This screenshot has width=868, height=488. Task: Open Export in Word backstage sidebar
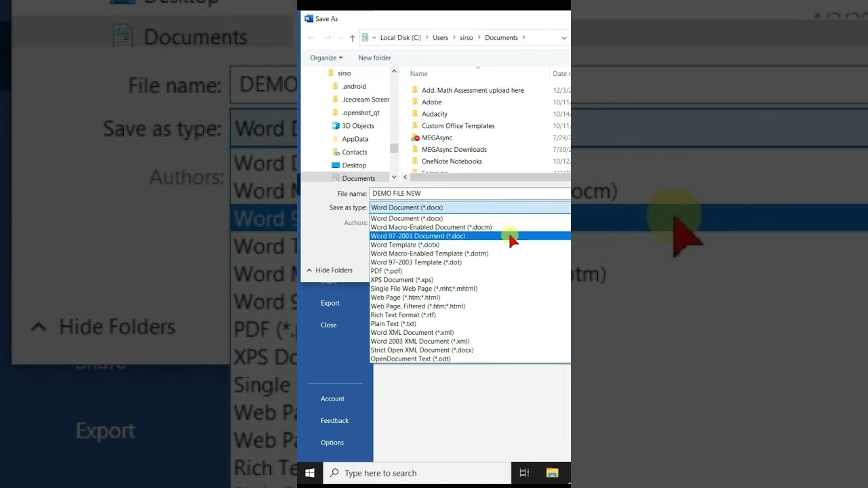[330, 303]
